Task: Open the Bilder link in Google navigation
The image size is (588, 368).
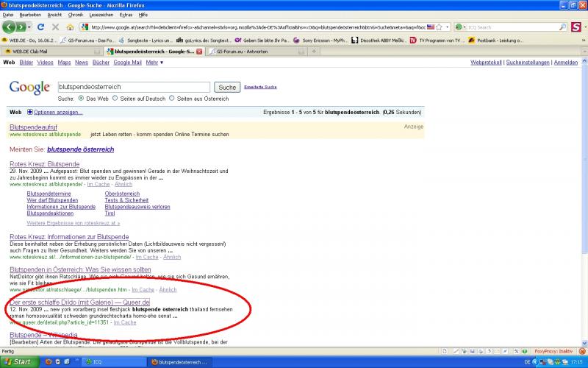Action: tap(26, 63)
